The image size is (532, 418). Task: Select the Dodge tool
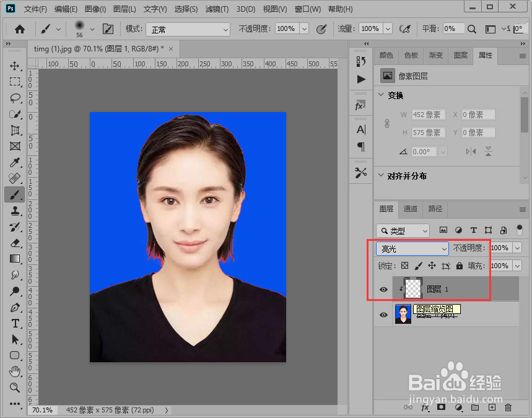pyautogui.click(x=15, y=291)
